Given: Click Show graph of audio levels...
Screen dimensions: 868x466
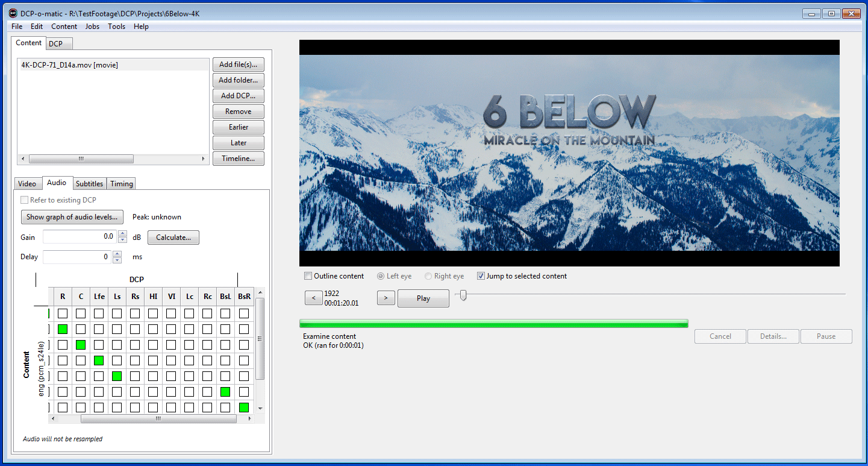Looking at the screenshot, I should pos(72,217).
